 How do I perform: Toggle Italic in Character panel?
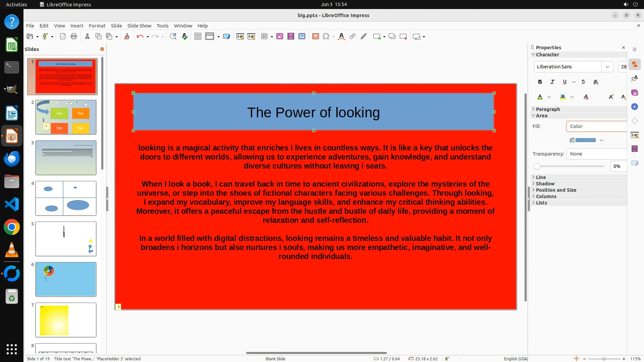click(552, 82)
